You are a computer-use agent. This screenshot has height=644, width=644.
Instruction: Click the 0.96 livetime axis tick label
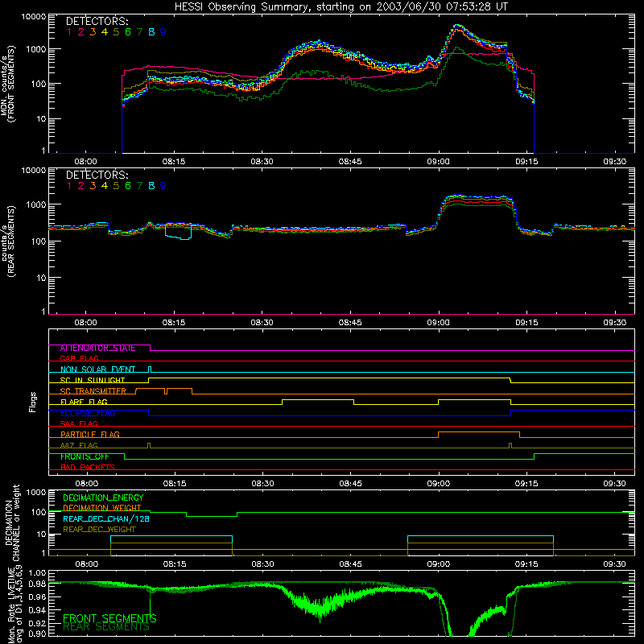point(37,597)
